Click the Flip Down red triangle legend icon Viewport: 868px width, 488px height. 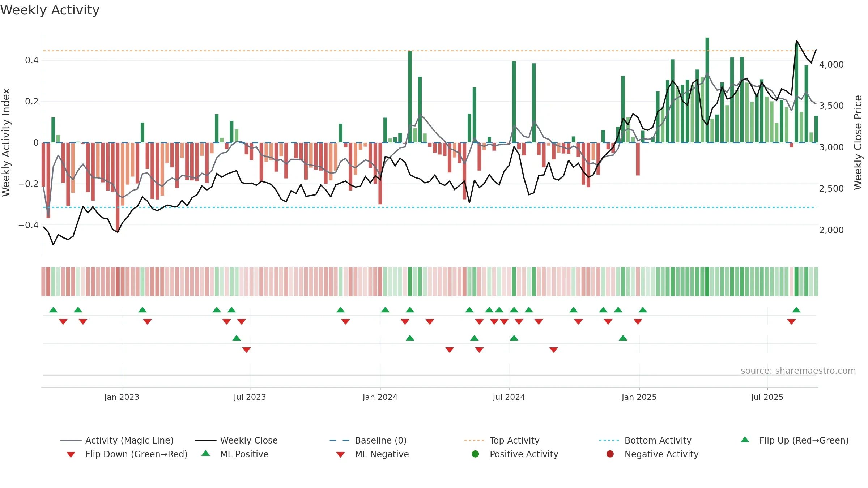[x=71, y=455]
